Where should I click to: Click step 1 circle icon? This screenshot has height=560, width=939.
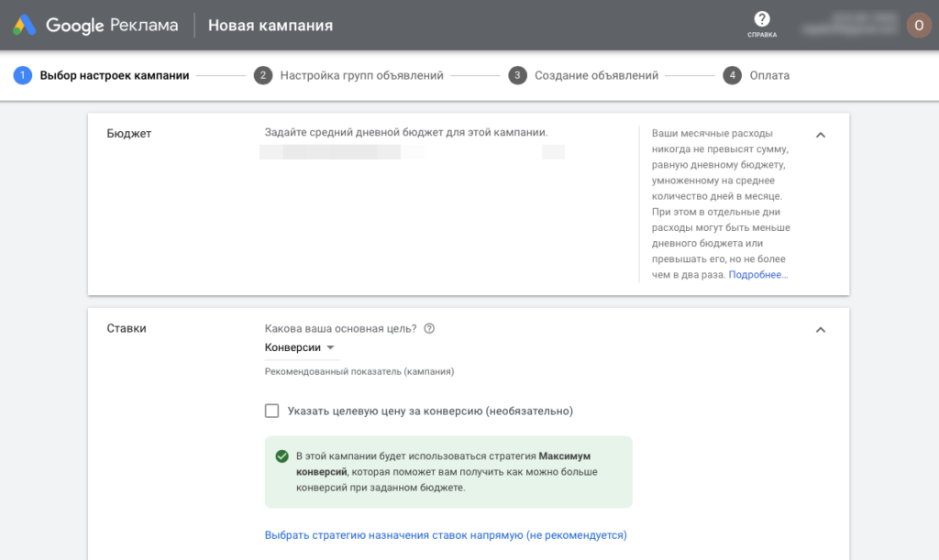pyautogui.click(x=22, y=75)
